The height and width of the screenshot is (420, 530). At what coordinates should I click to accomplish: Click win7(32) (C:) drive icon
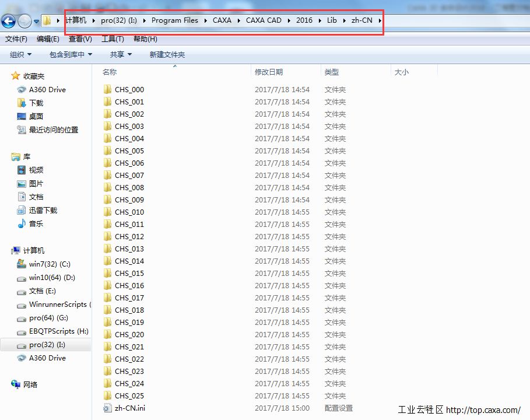tap(22, 264)
